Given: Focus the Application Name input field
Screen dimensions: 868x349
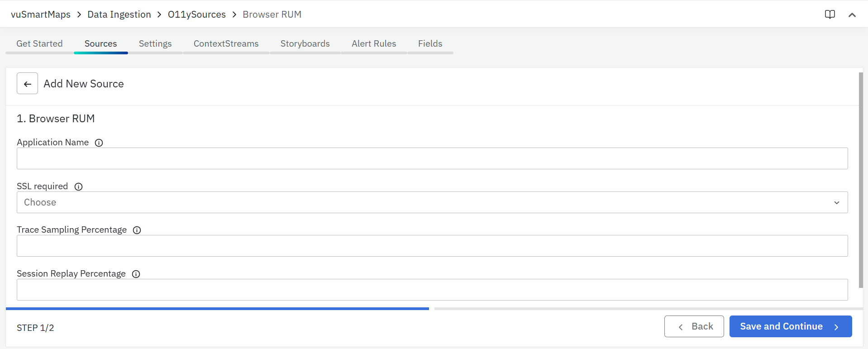Looking at the screenshot, I should (x=432, y=158).
